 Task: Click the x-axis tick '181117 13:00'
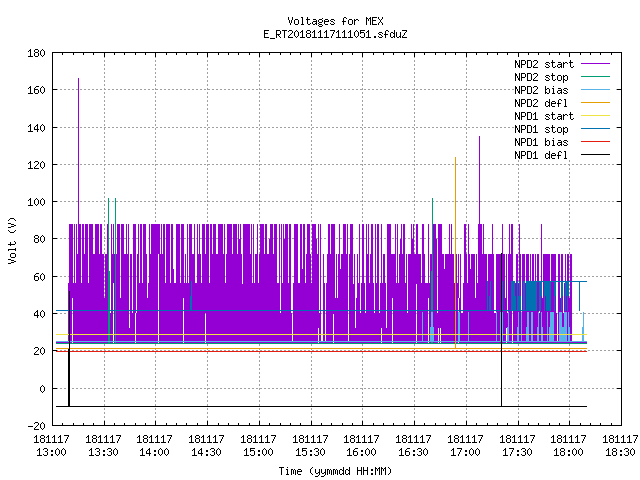pos(51,446)
